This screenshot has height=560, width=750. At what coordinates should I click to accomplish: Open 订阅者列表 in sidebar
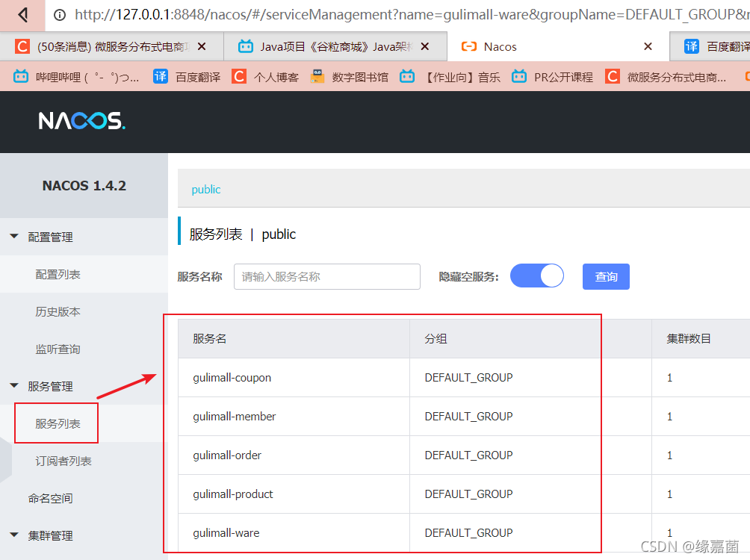(x=63, y=461)
